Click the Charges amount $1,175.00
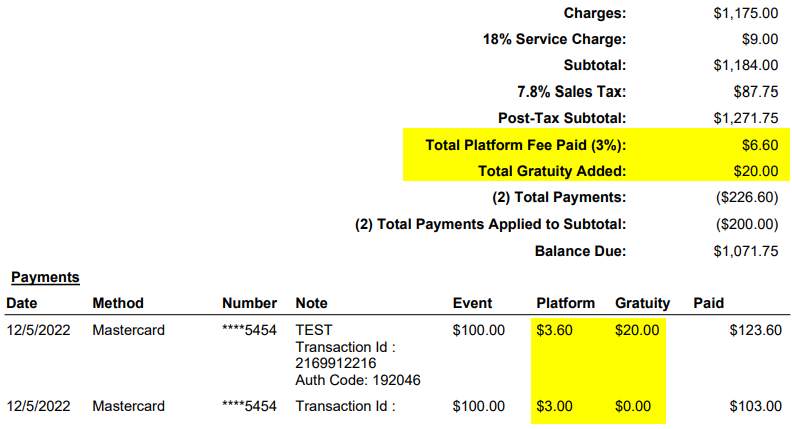The image size is (792, 429). 746,13
